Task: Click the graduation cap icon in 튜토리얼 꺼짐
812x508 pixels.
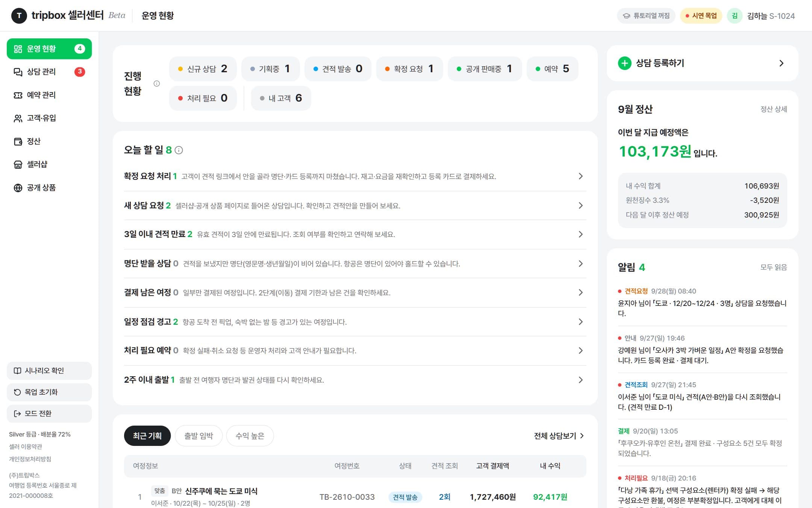Action: tap(626, 16)
